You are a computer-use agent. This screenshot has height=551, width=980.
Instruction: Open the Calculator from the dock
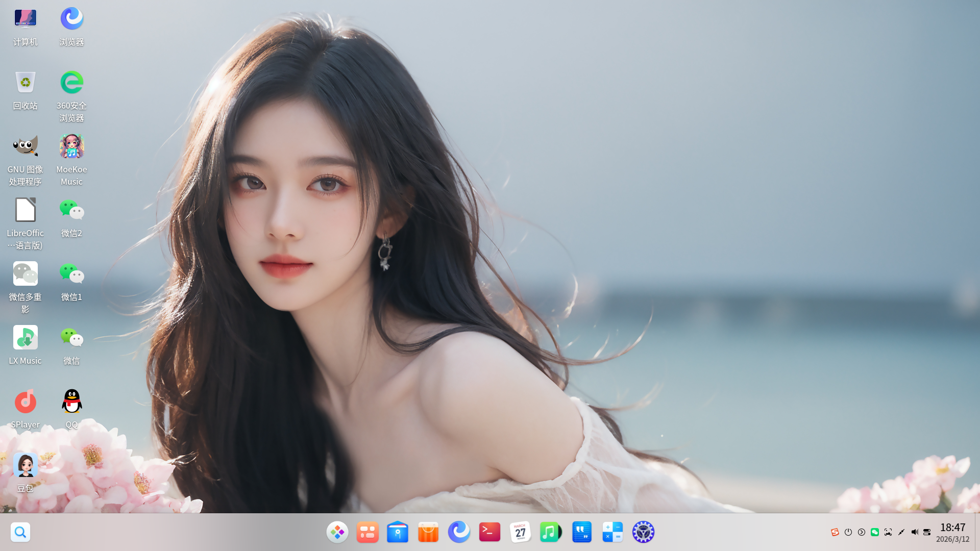(x=612, y=532)
